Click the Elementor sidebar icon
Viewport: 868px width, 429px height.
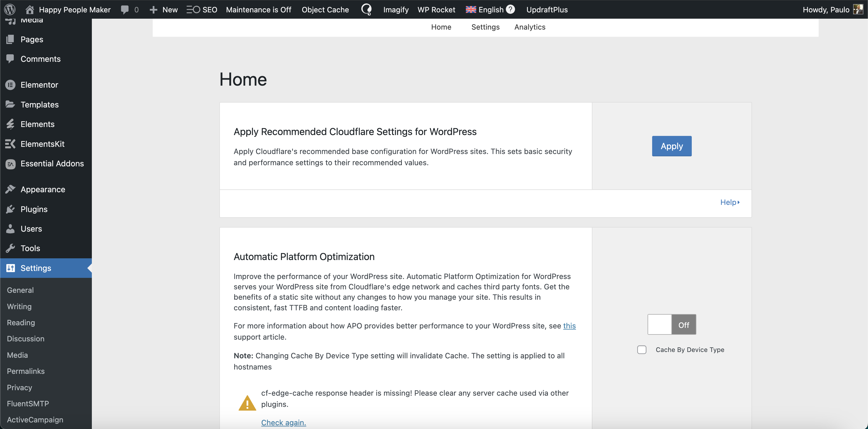coord(10,85)
